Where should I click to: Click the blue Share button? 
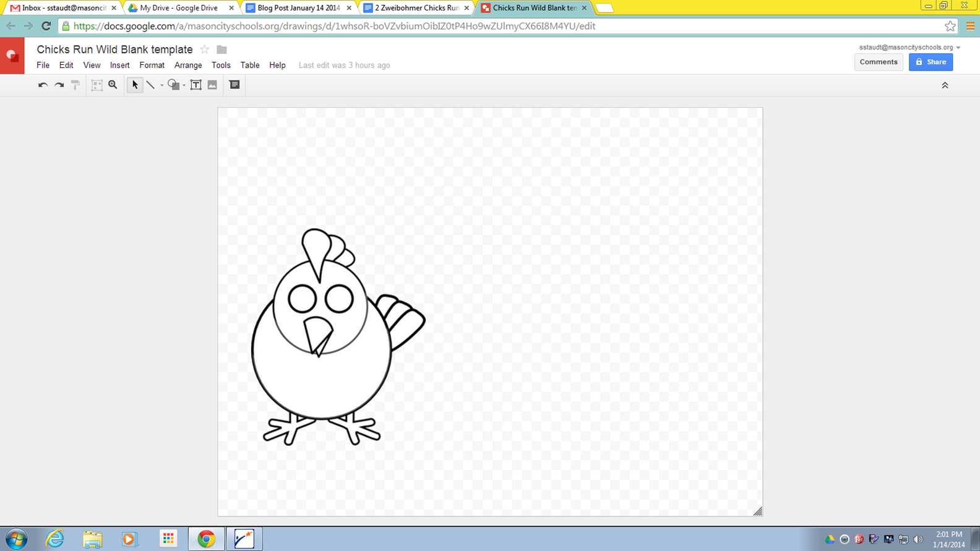click(931, 62)
